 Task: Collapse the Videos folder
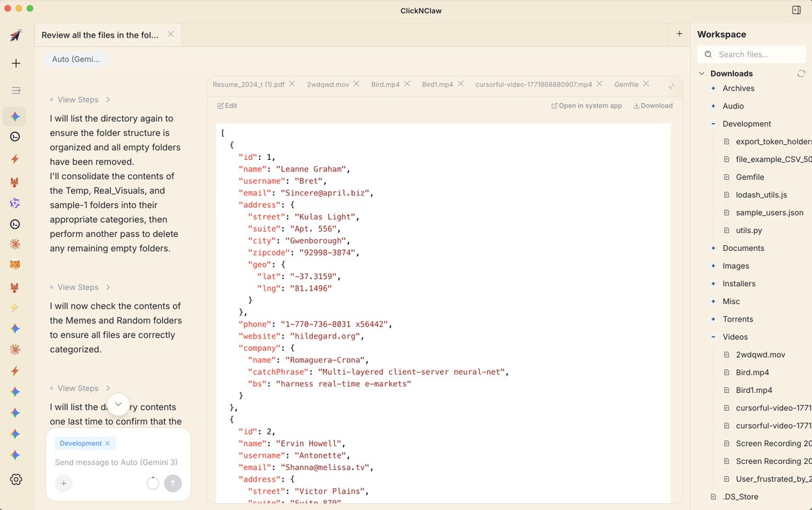click(713, 337)
